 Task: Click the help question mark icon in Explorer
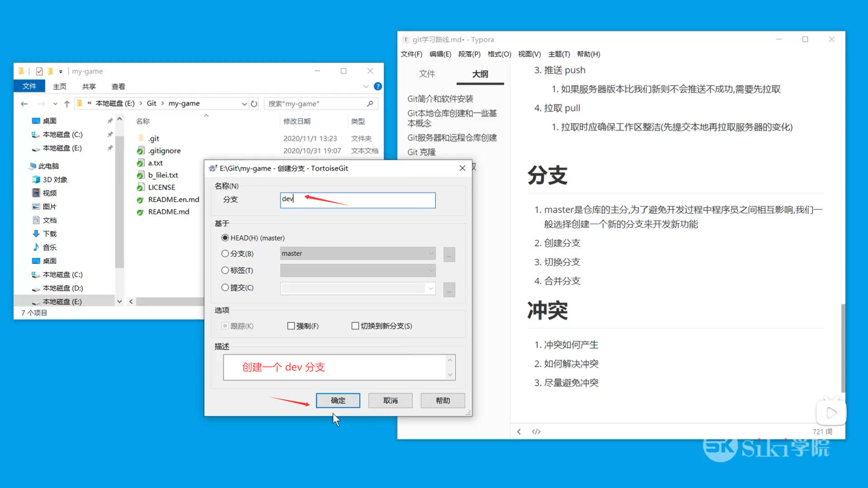(x=378, y=86)
